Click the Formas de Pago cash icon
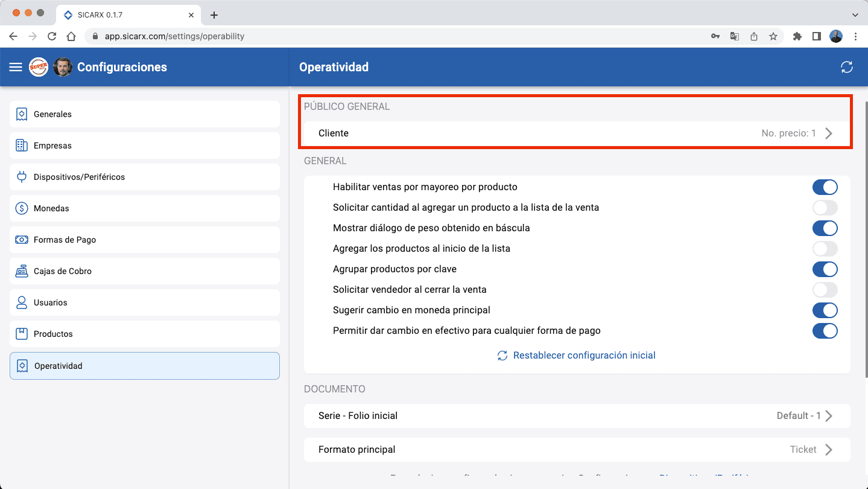Image resolution: width=868 pixels, height=489 pixels. pyautogui.click(x=22, y=240)
